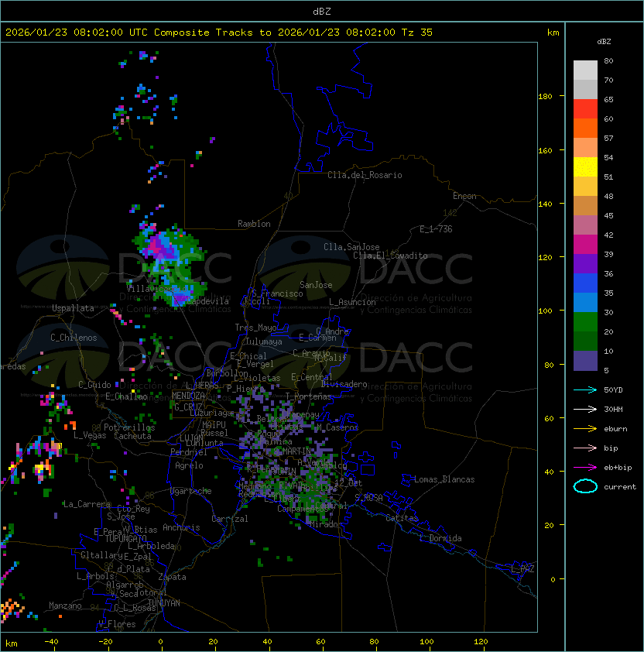The image size is (644, 652).
Task: Click the 'MENDOZA' city label
Action: click(x=188, y=396)
